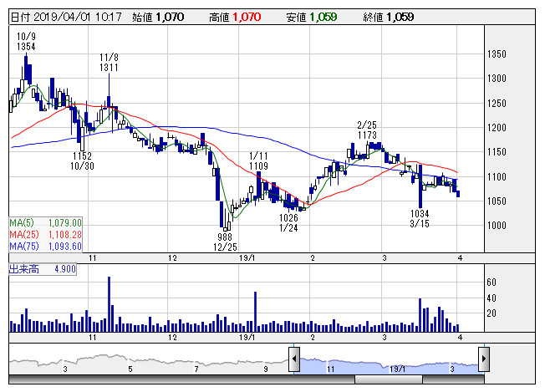Click the 2/25 1173 peak label
This screenshot has height=392, width=545.
tap(367, 130)
